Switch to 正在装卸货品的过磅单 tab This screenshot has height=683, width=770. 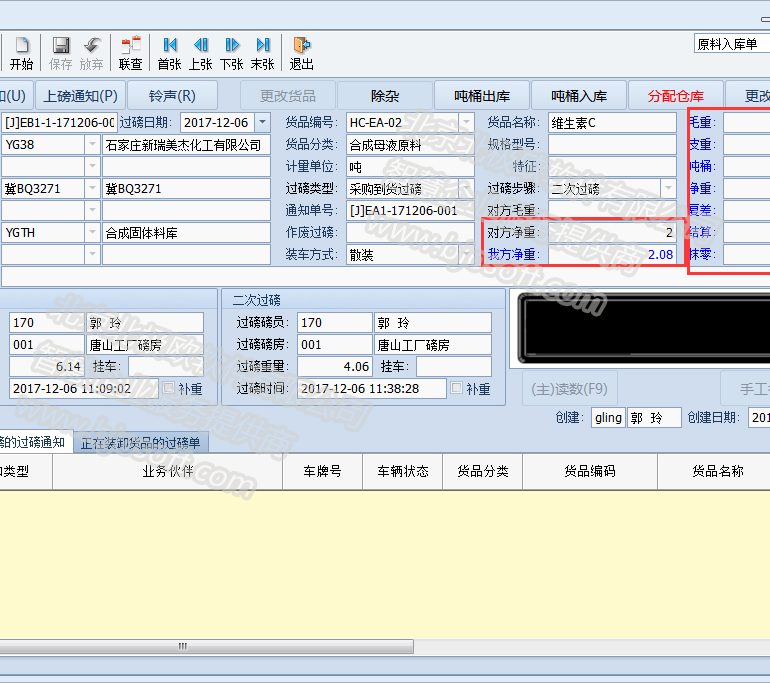140,443
